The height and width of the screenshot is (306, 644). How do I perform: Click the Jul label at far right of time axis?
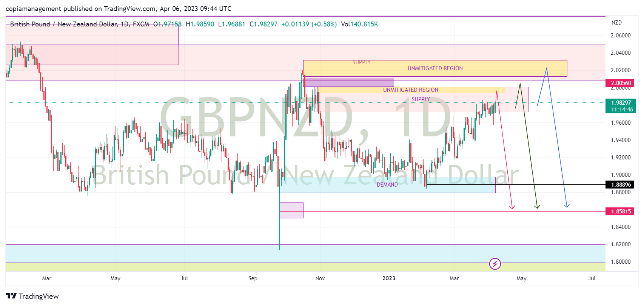click(592, 278)
